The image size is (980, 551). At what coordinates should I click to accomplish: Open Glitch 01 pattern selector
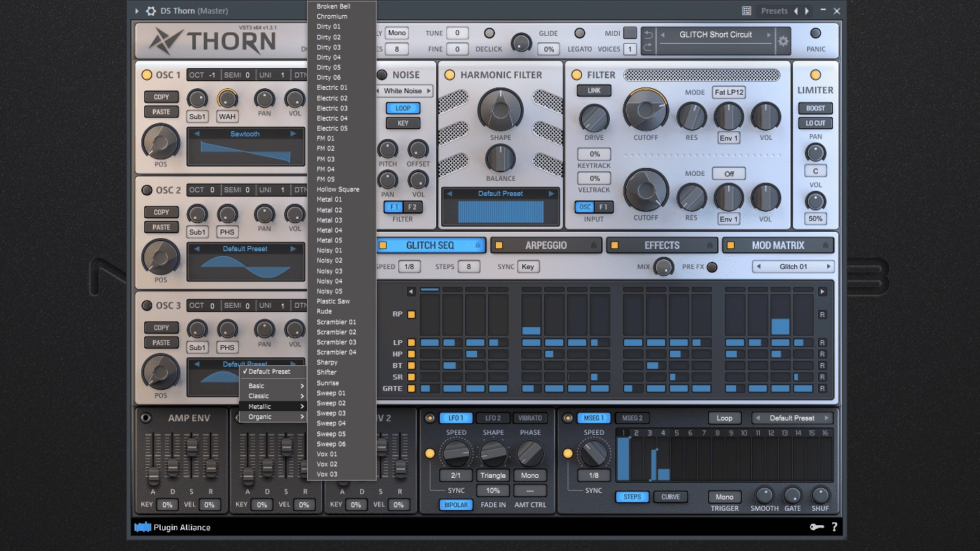(x=793, y=267)
